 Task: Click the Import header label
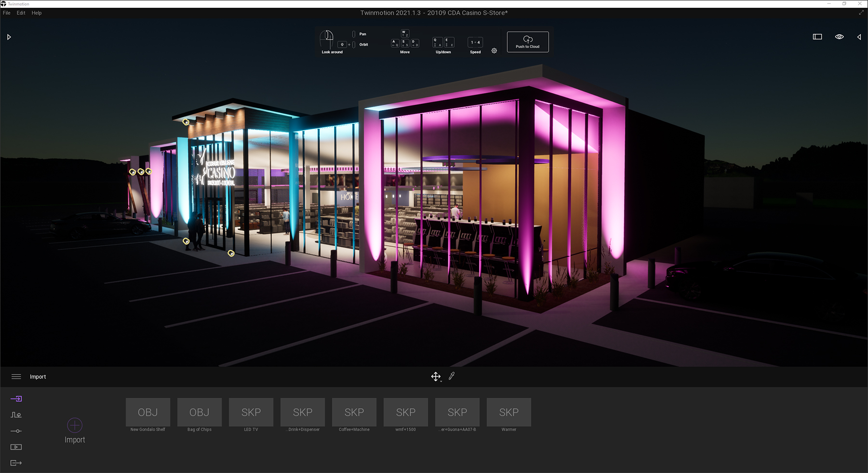[38, 377]
